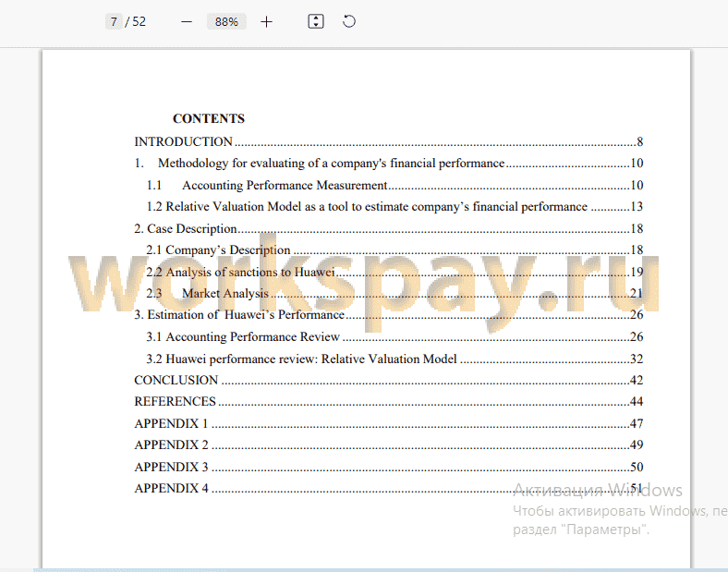Open 3.1 Accounting Performance Review entry
The image size is (728, 572).
(394, 336)
